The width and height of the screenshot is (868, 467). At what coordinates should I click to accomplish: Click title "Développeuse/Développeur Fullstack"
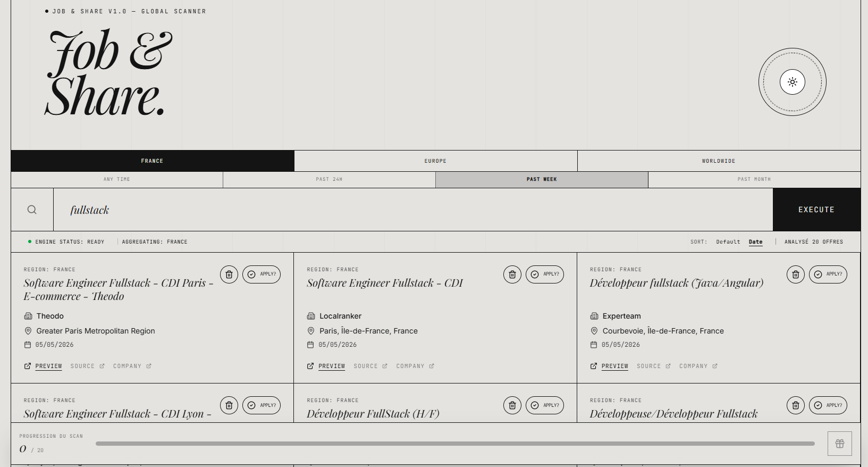[674, 414]
